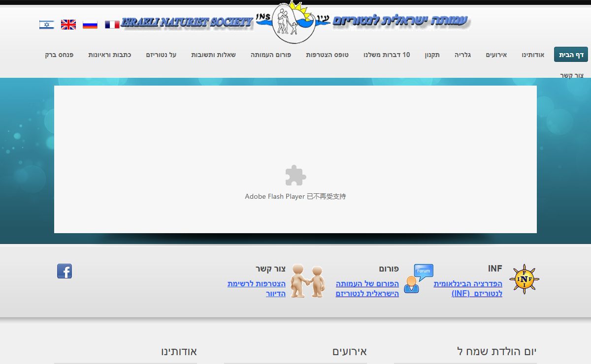Go to פורום העמותה in navigation
Image resolution: width=591 pixels, height=364 pixels.
tap(271, 55)
